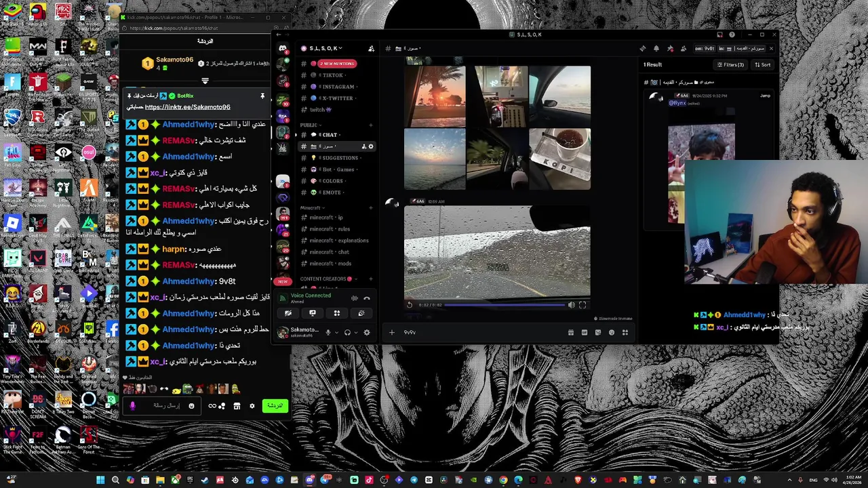Open pinned messages icon in Discord header
Viewport: 868px width, 488px height.
tap(670, 48)
